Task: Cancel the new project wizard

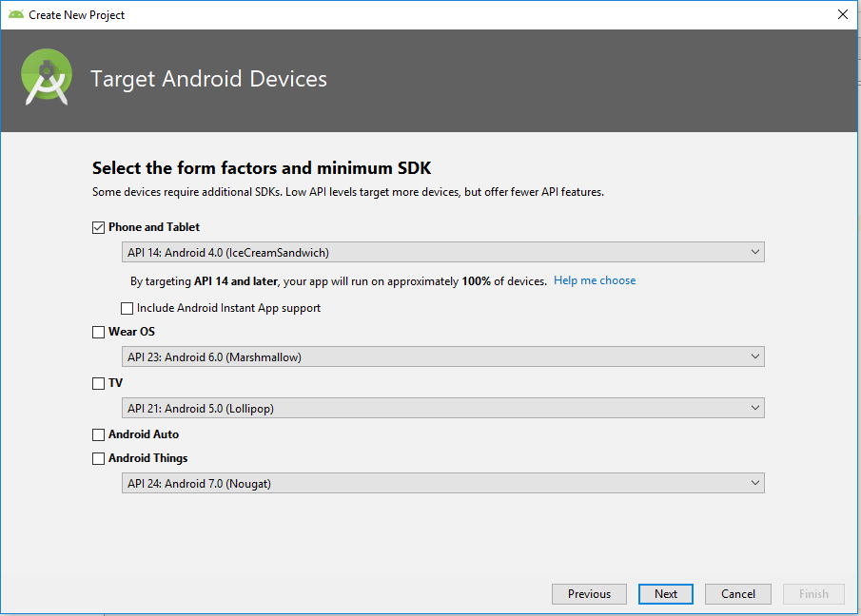Action: click(x=738, y=594)
